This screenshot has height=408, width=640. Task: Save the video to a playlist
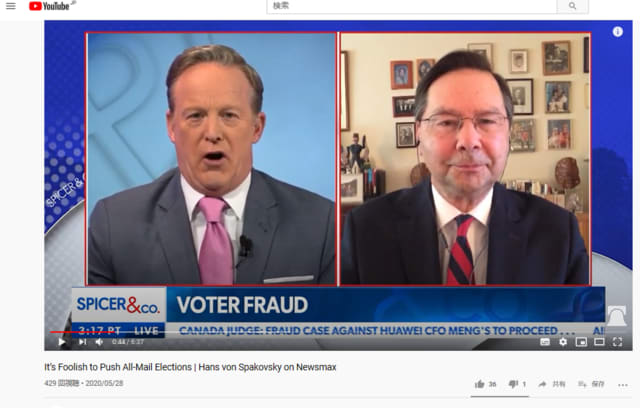point(592,384)
